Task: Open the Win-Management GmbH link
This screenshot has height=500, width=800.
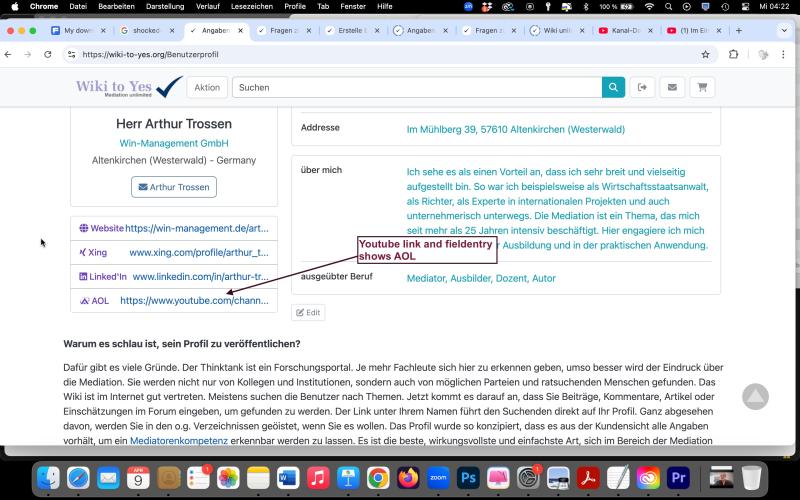Action: coord(174,143)
